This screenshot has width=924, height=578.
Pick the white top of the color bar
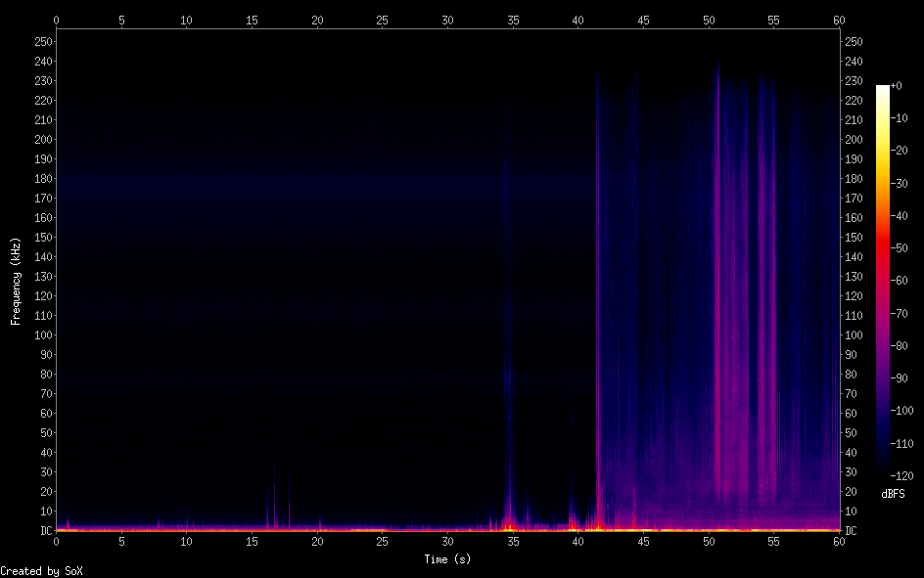pos(883,90)
